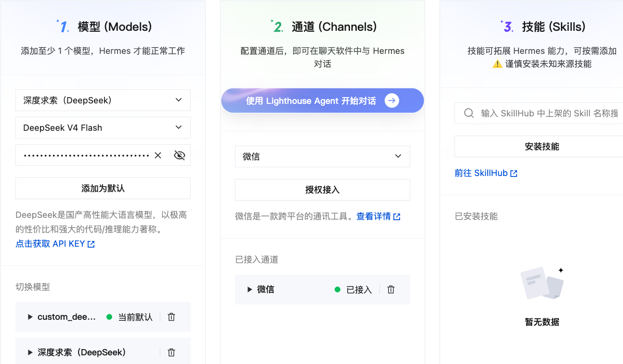Open the model provider dropdown 深度求索（DeepSeek）

103,100
